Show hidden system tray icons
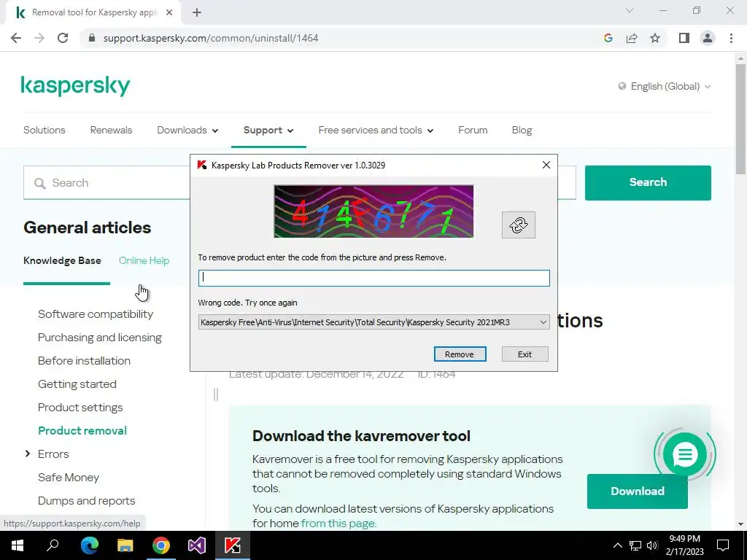This screenshot has width=747, height=560. pos(617,545)
